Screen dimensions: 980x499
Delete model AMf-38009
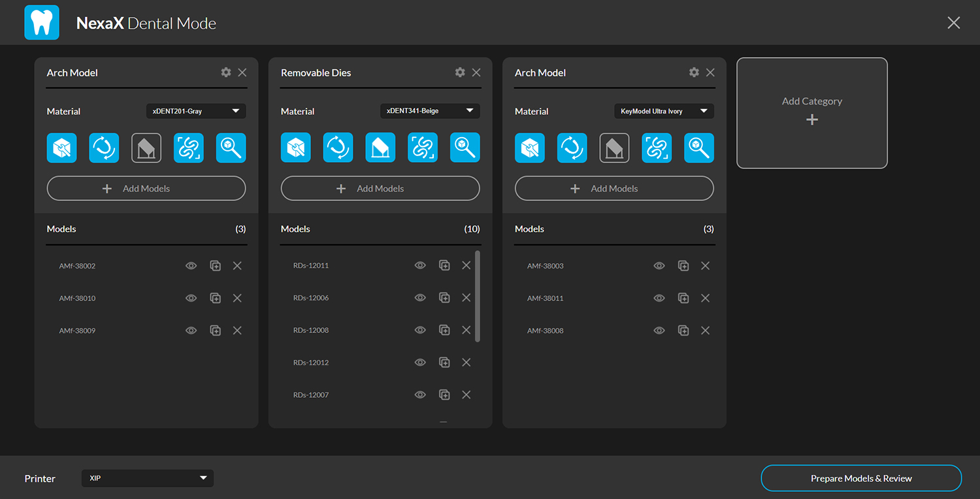237,330
